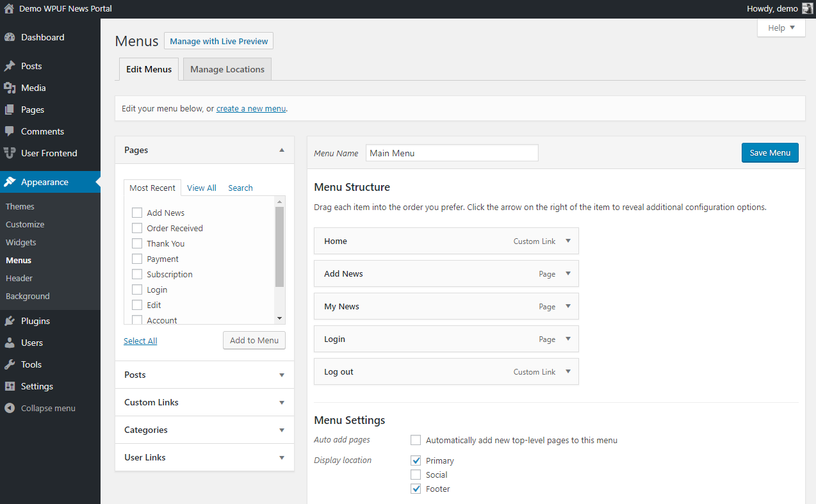The image size is (816, 504).
Task: Open Widgets submenu item
Action: [21, 242]
